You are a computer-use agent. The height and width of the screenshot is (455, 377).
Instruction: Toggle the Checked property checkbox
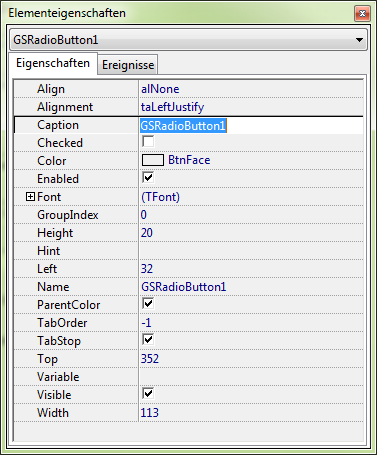(x=148, y=141)
